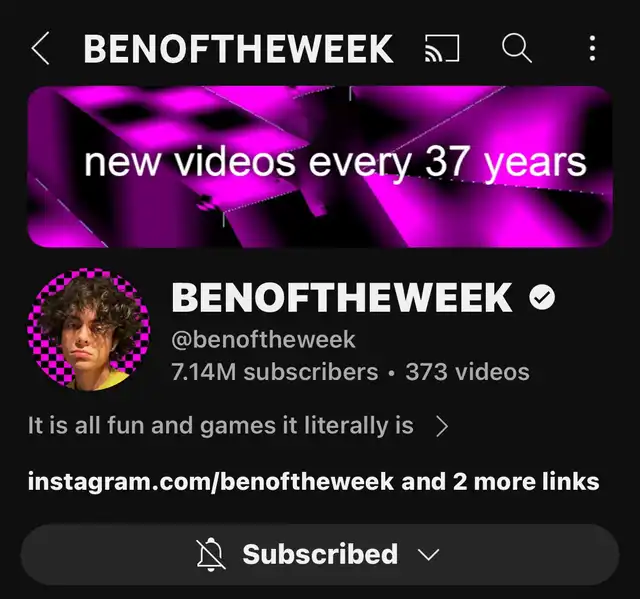The height and width of the screenshot is (599, 640).
Task: Open the Cast to device icon
Action: point(442,48)
